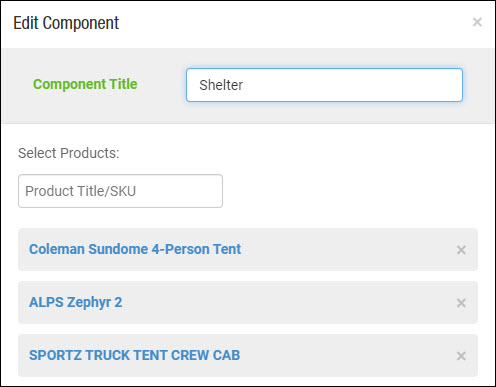The height and width of the screenshot is (387, 496).
Task: Click the Select Products label
Action: pyautogui.click(x=69, y=153)
